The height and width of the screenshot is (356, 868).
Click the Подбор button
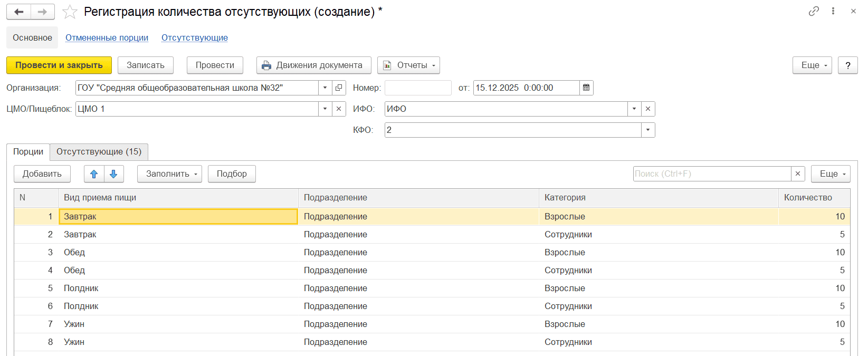pyautogui.click(x=232, y=174)
